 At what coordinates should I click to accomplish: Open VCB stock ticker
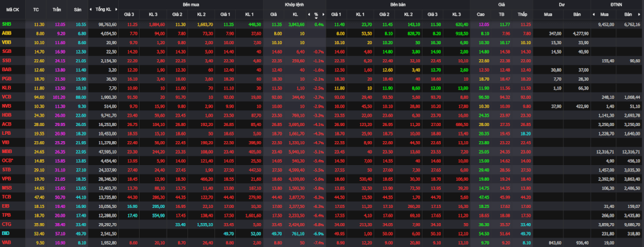pos(6,97)
